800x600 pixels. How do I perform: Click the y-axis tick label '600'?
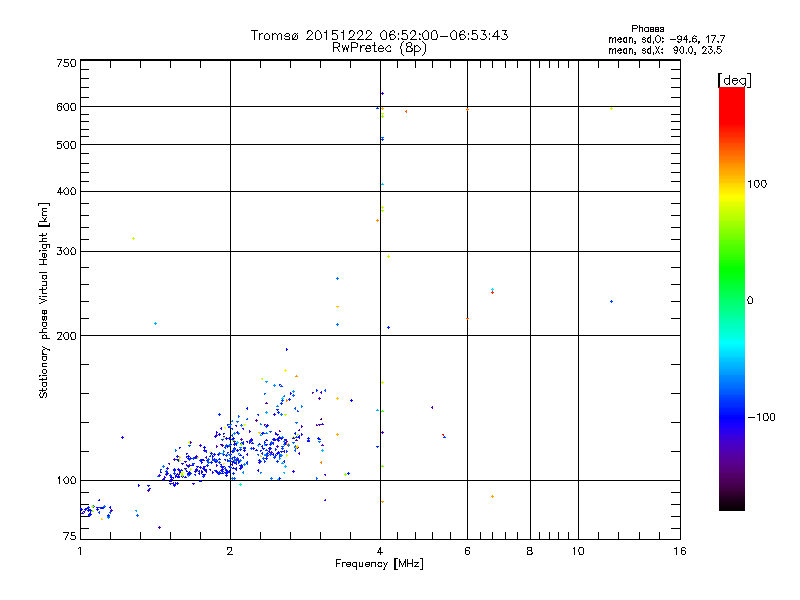pos(66,107)
